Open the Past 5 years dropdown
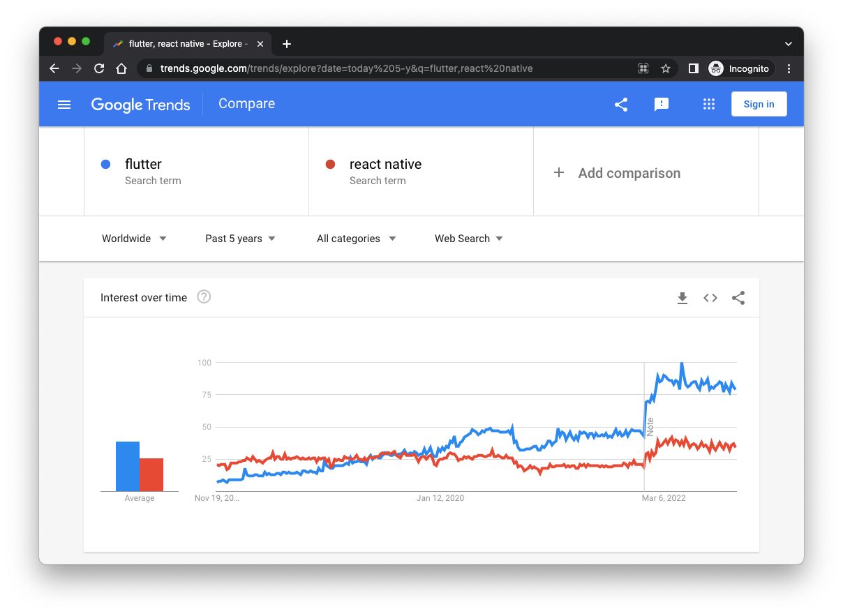The image size is (843, 616). coord(240,239)
